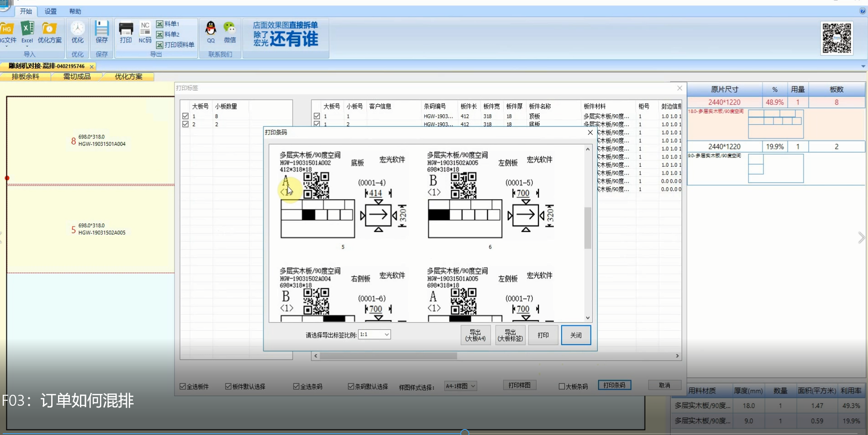
Task: Click 导出(大板A4) button
Action: [475, 335]
